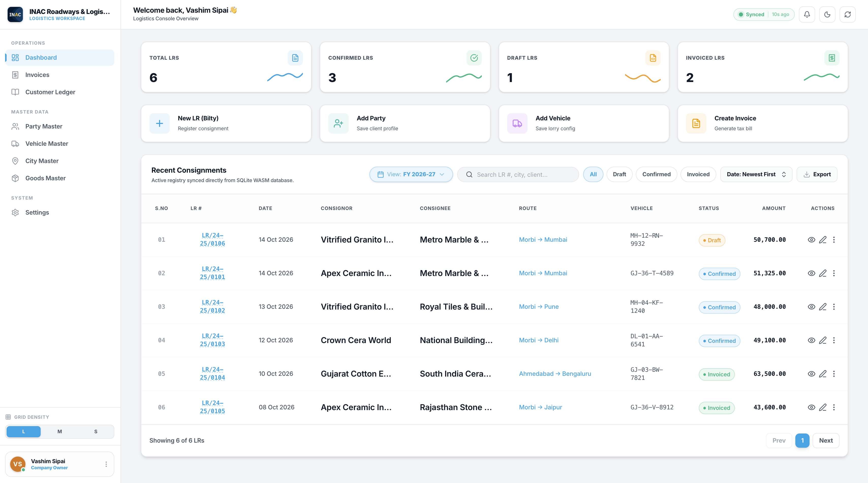Viewport: 868px width, 483px height.
Task: Filter consignments by Confirmed
Action: click(656, 174)
